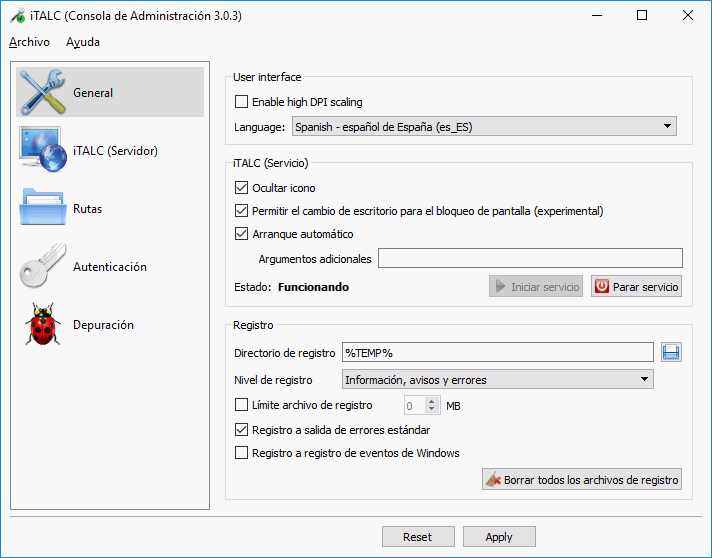
Task: Open the Language dropdown
Action: [484, 127]
